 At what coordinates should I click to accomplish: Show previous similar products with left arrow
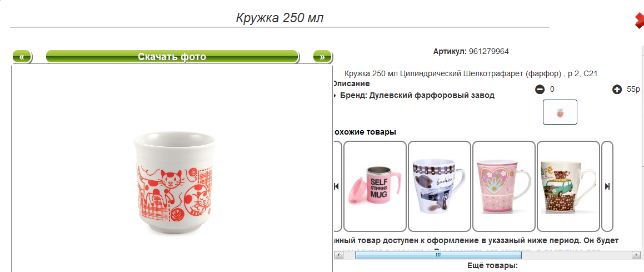coord(336,186)
